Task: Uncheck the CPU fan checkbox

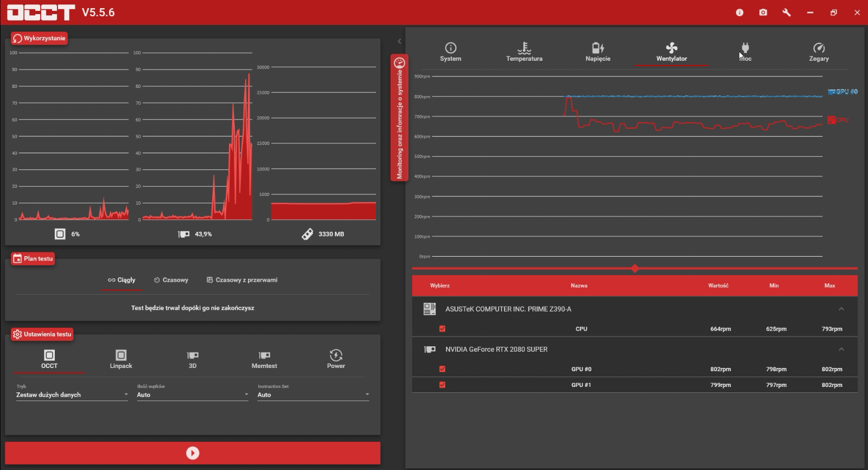Action: 442,329
